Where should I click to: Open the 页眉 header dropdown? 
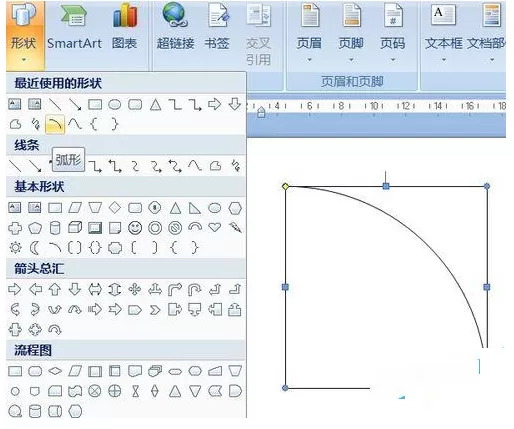[x=309, y=33]
